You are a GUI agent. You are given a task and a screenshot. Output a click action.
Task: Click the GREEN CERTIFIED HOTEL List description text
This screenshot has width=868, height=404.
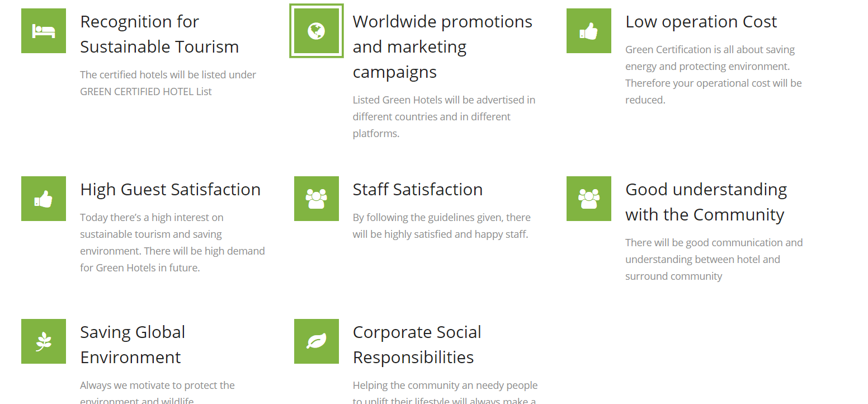pos(168,83)
